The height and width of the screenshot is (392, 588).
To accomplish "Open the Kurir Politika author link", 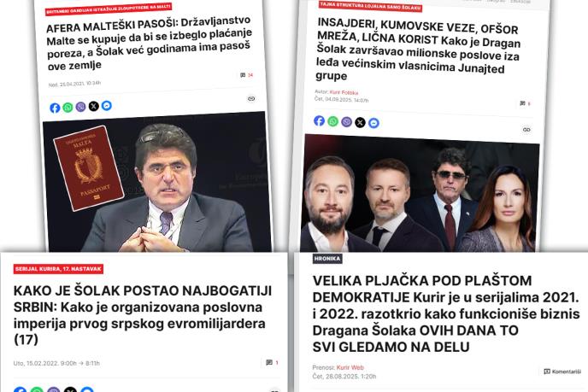I will [344, 92].
